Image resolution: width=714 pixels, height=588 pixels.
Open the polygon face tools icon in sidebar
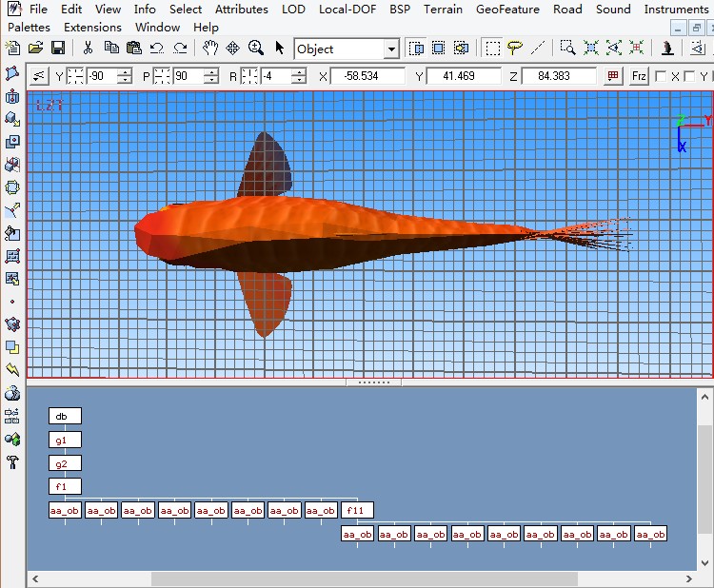(12, 73)
